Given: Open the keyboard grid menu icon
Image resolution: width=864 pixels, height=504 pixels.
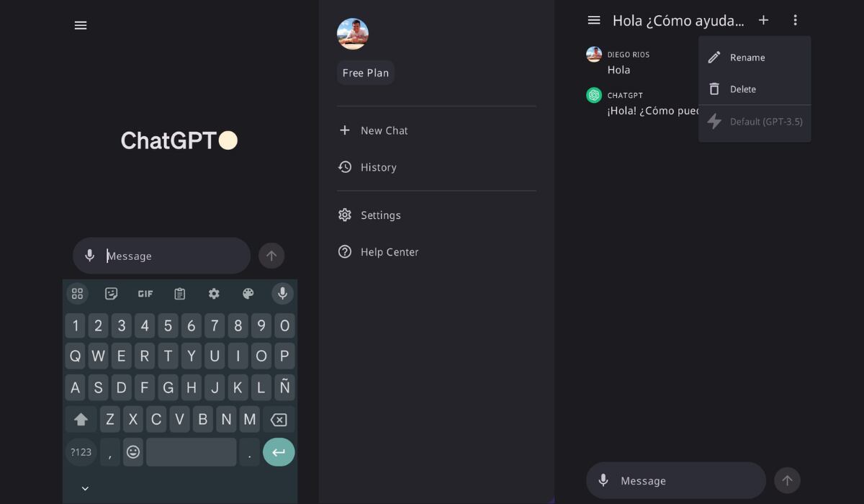Looking at the screenshot, I should pyautogui.click(x=77, y=294).
